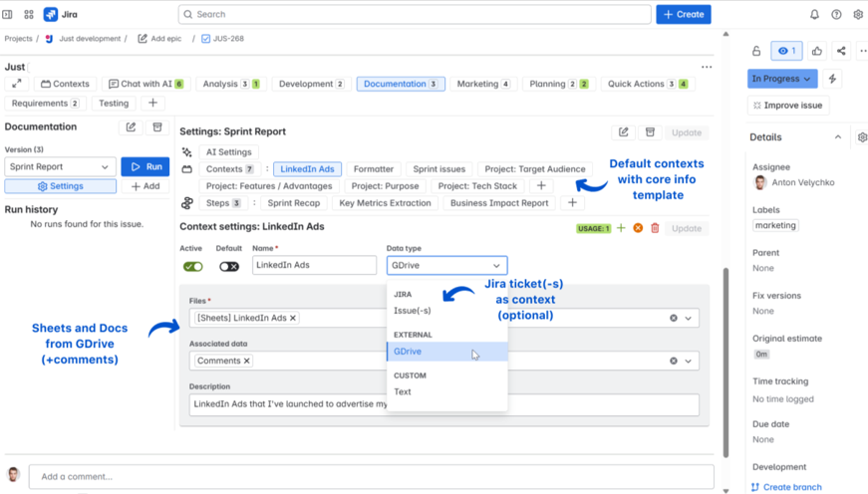Expand the In Progress status dropdown
The image size is (868, 494).
click(x=782, y=79)
